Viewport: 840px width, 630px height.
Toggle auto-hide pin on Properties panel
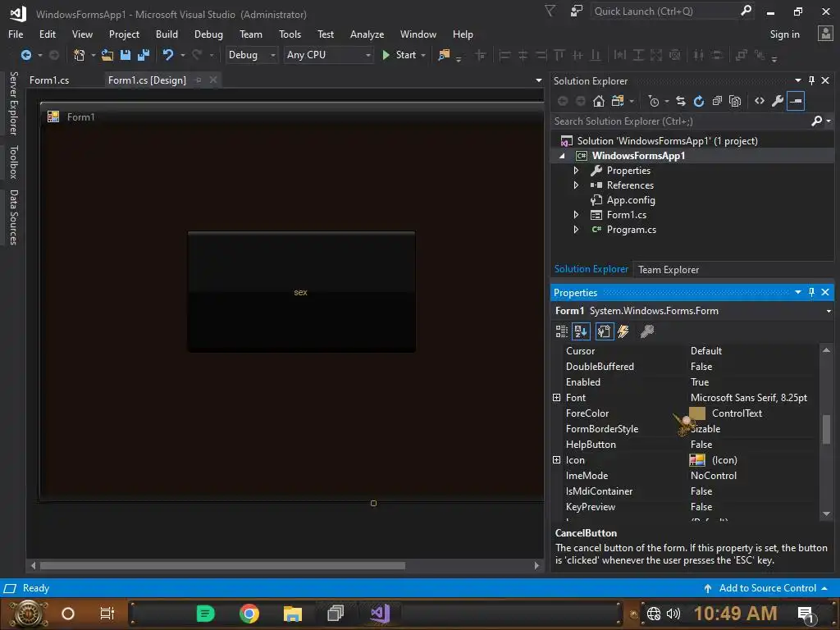pyautogui.click(x=811, y=292)
